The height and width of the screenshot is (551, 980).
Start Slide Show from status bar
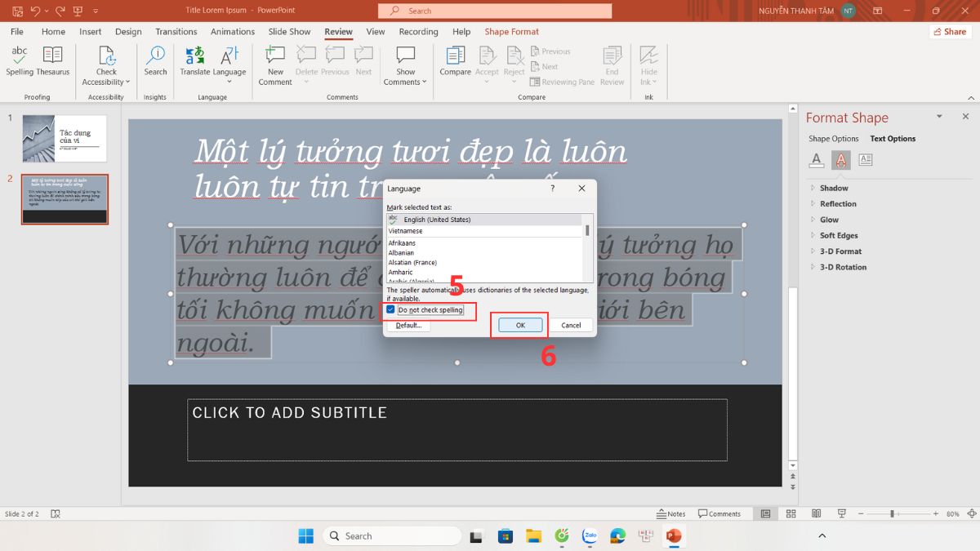click(842, 513)
